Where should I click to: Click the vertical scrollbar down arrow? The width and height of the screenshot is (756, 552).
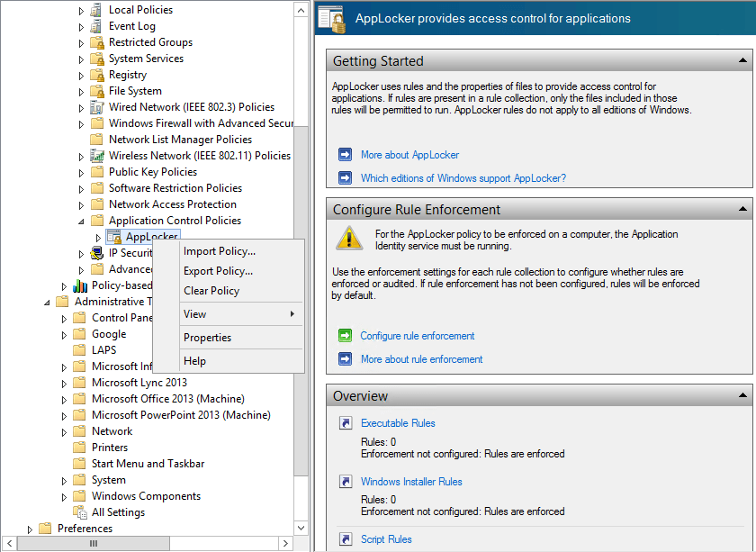tap(301, 528)
